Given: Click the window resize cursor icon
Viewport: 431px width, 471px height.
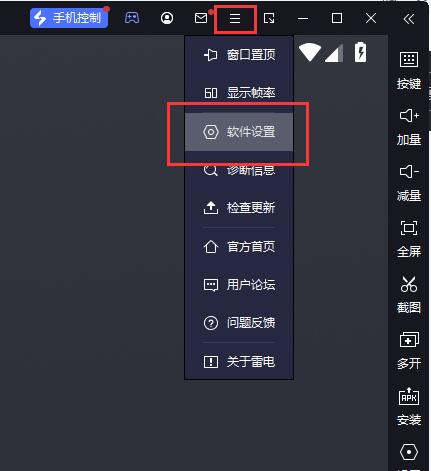Looking at the screenshot, I should click(x=269, y=18).
